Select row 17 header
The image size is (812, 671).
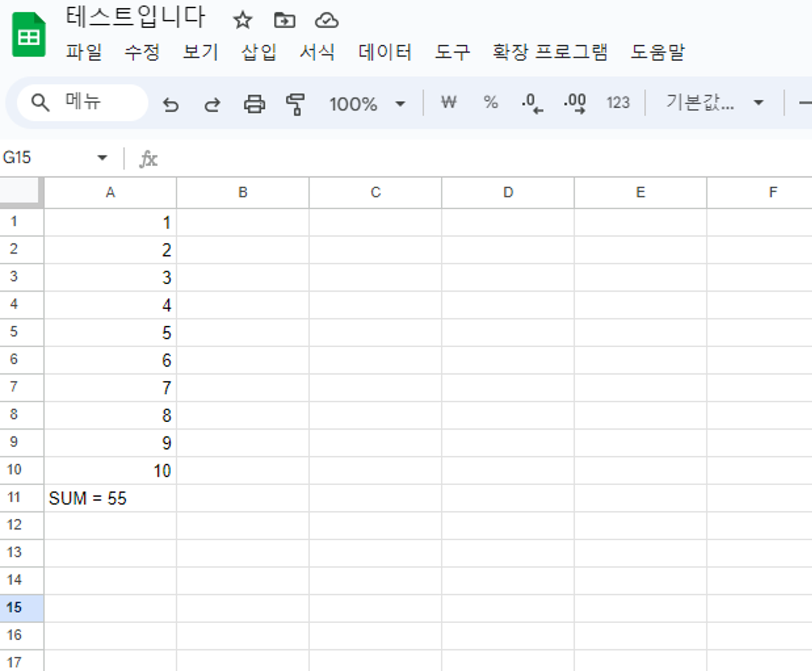pos(22,661)
